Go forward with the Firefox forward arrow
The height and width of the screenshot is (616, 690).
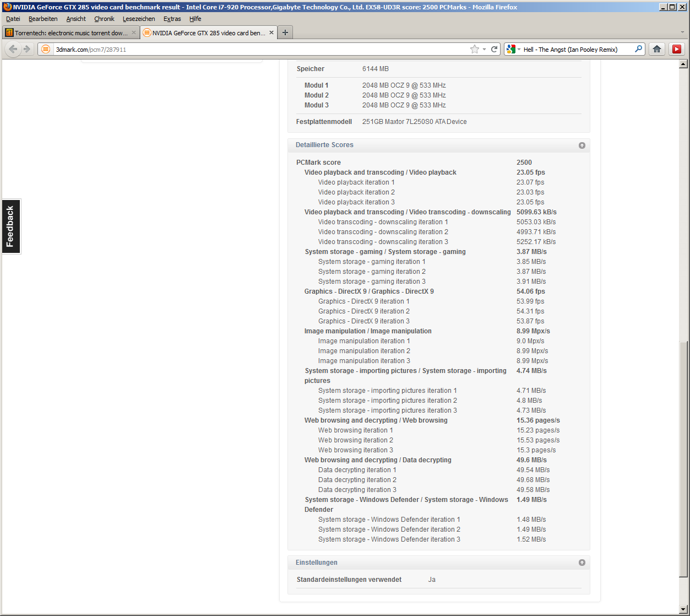(x=26, y=49)
